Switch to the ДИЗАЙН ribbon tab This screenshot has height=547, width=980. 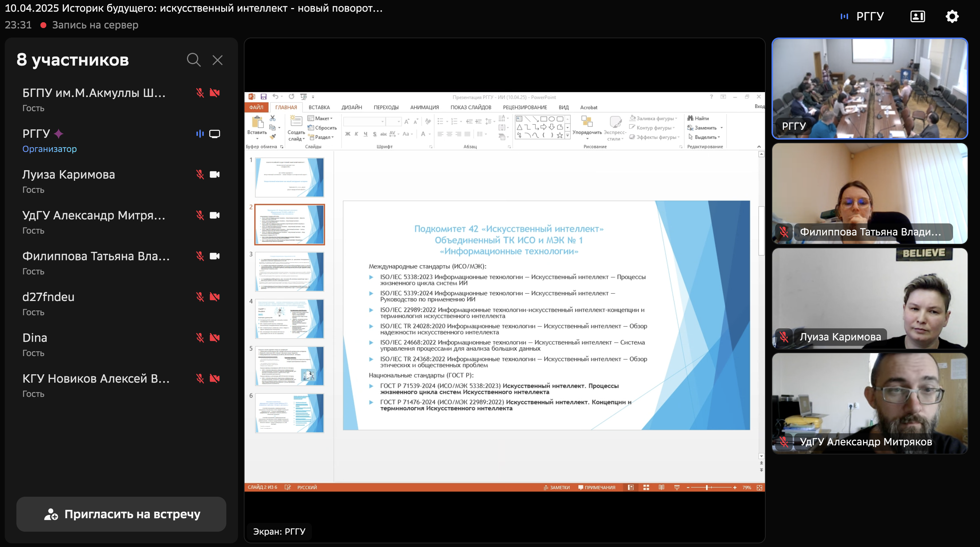(x=352, y=108)
